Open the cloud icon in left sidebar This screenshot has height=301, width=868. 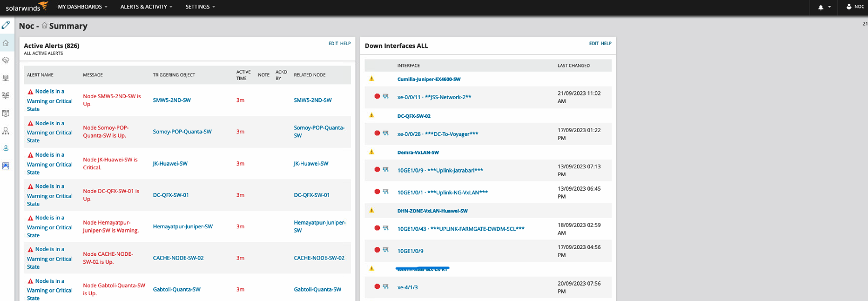[6, 61]
